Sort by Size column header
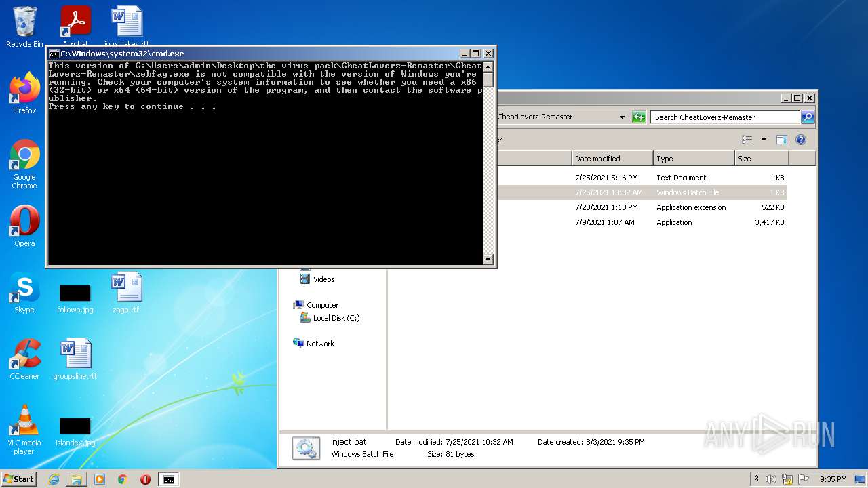Image resolution: width=868 pixels, height=488 pixels. (x=762, y=159)
